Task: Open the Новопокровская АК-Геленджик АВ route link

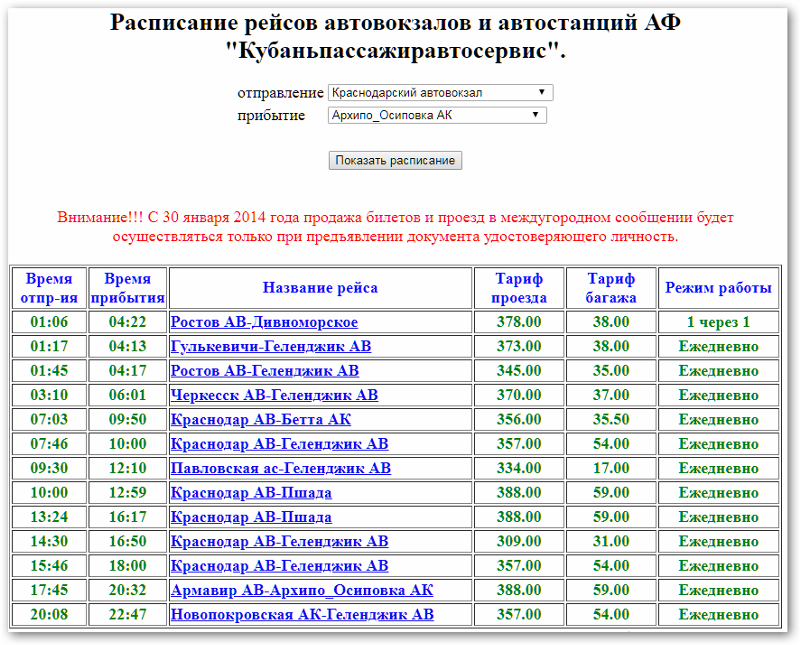Action: (303, 614)
